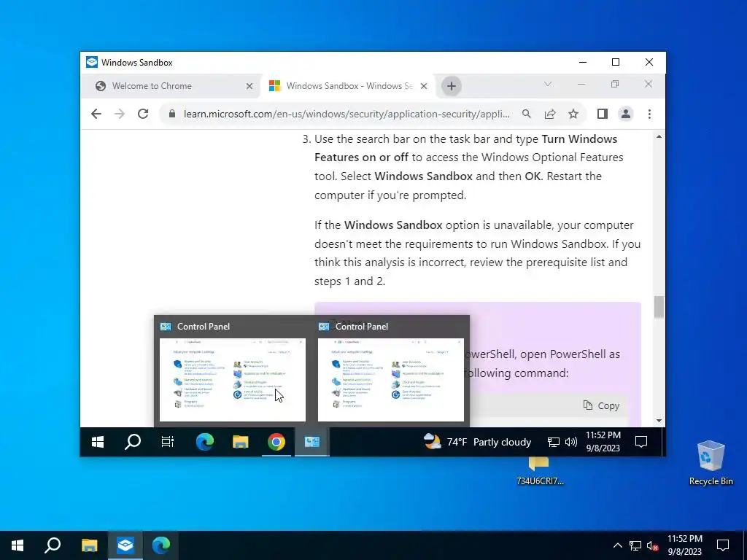Click host network tray icon
The width and height of the screenshot is (747, 560).
coord(635,545)
